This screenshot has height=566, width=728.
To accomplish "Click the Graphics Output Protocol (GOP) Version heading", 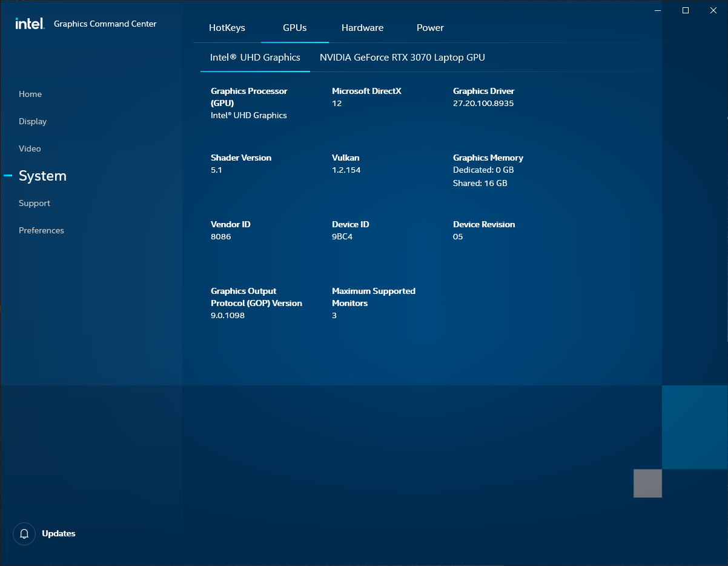I will coord(256,297).
